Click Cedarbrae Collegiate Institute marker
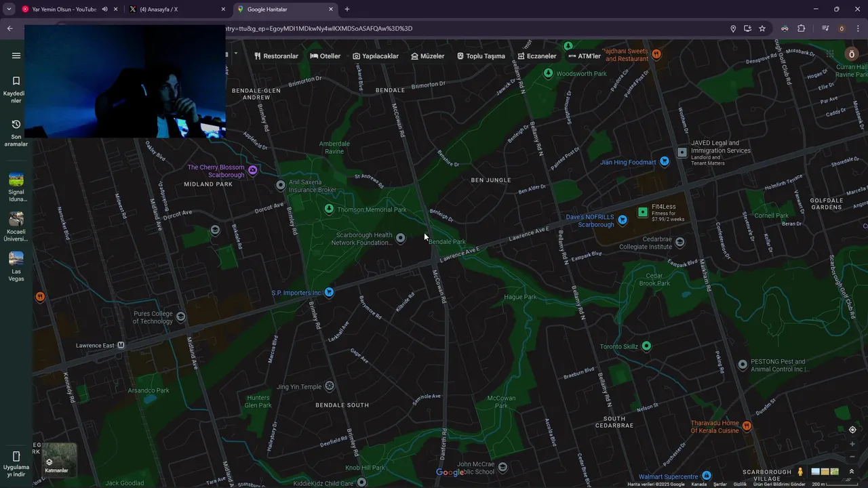The height and width of the screenshot is (488, 868). pos(680,242)
